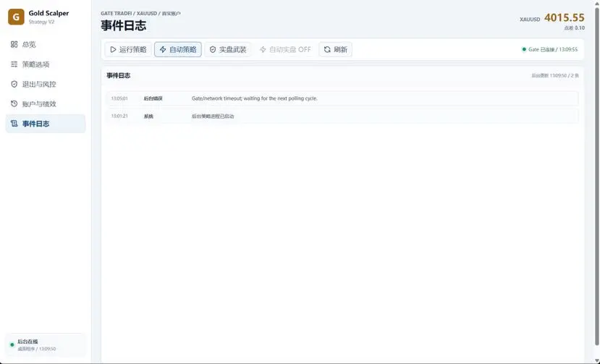Toggle the 自动策略 auto strategy button
Image resolution: width=600 pixels, height=364 pixels.
(178, 49)
